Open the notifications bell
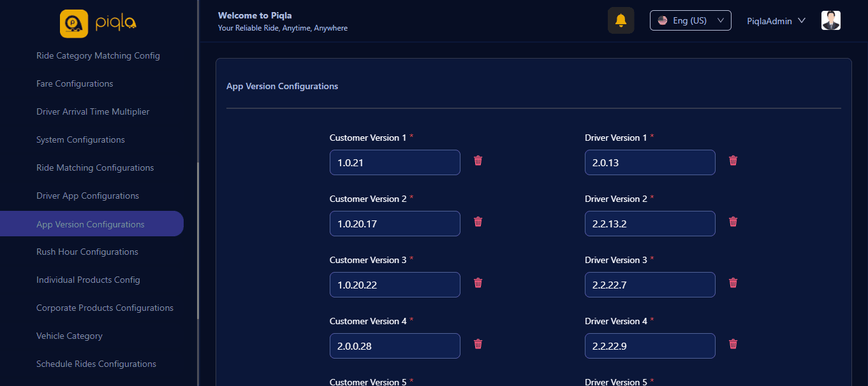Viewport: 868px width, 386px height. point(621,20)
